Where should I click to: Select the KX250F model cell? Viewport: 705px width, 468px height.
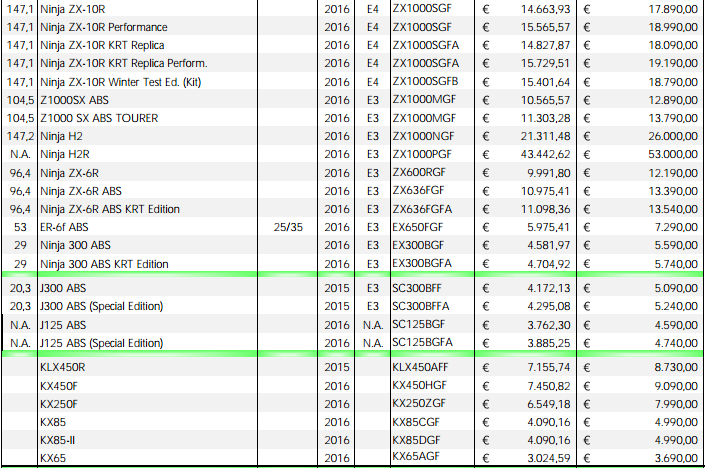click(x=58, y=404)
